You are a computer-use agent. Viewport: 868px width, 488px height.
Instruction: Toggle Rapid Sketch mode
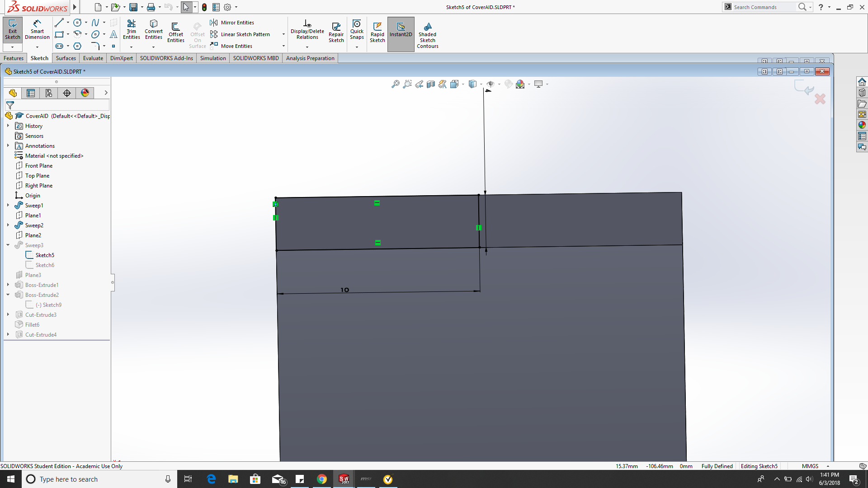coord(377,33)
